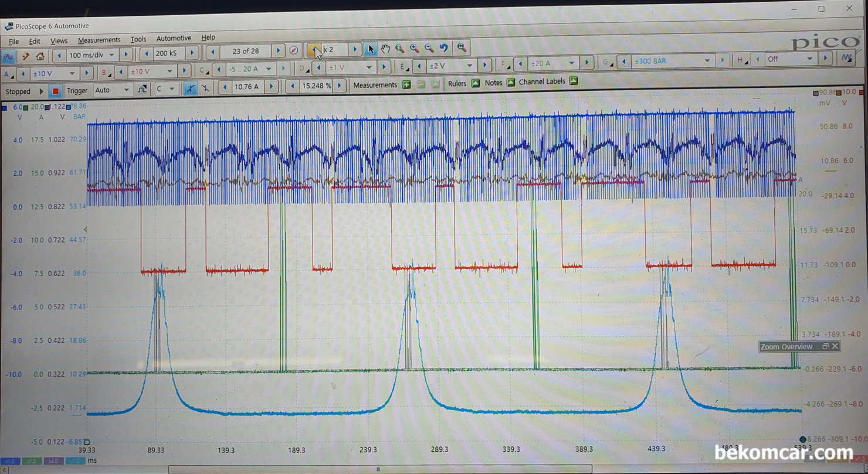Select the Hand pan tool
This screenshot has width=868, height=474.
385,49
